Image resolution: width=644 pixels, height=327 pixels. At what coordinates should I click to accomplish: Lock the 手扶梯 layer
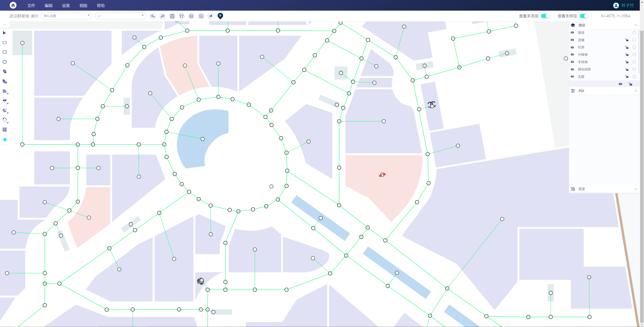(627, 62)
